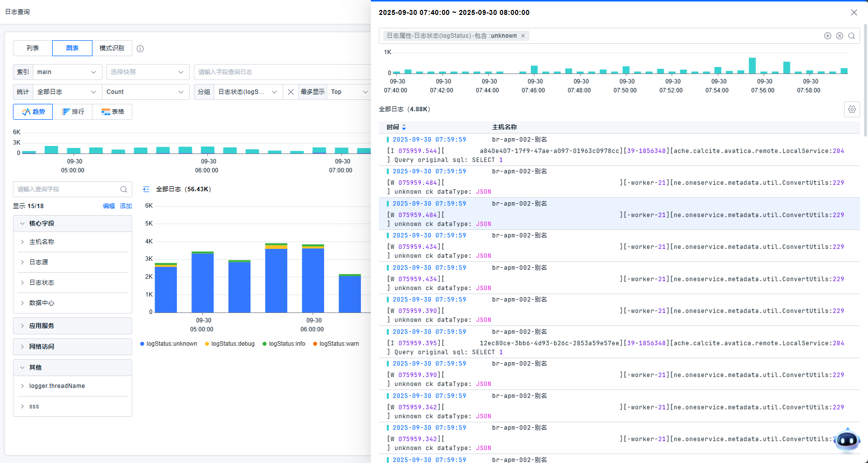Clear filters with the circled X icon
Screen dimensions: 868x463
point(839,36)
